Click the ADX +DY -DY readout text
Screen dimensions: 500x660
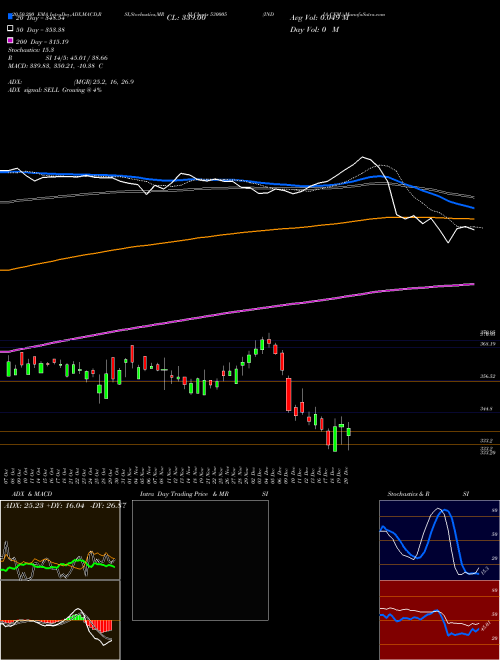(x=65, y=506)
